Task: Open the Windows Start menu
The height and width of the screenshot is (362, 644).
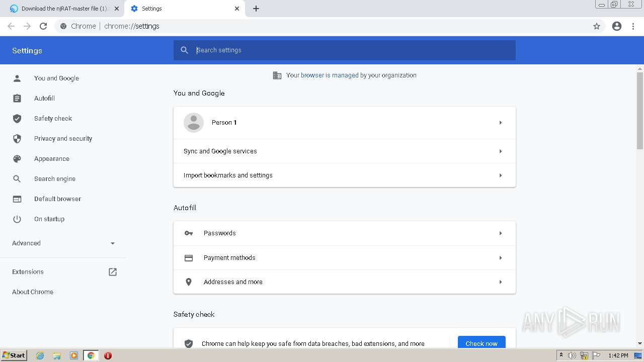Action: pos(14,355)
